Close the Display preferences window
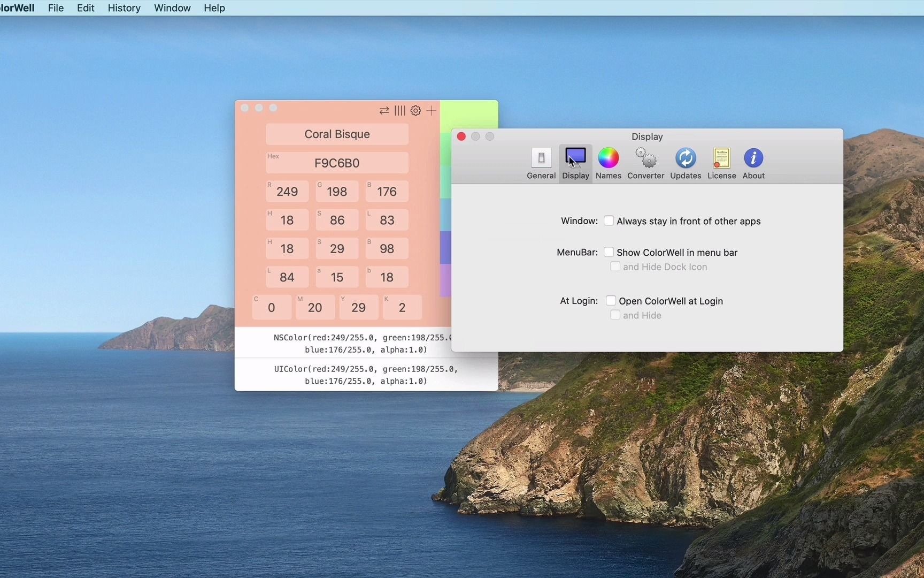The height and width of the screenshot is (578, 924). pyautogui.click(x=461, y=136)
